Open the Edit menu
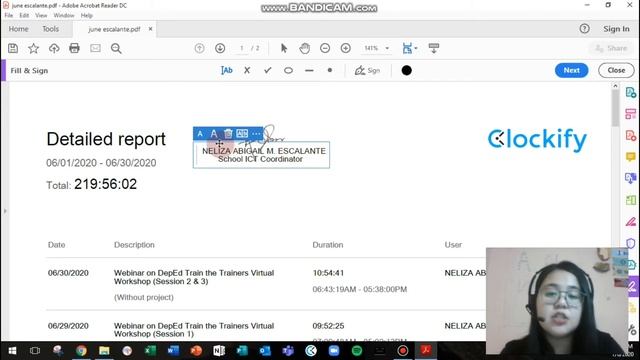The image size is (640, 360). pos(24,16)
